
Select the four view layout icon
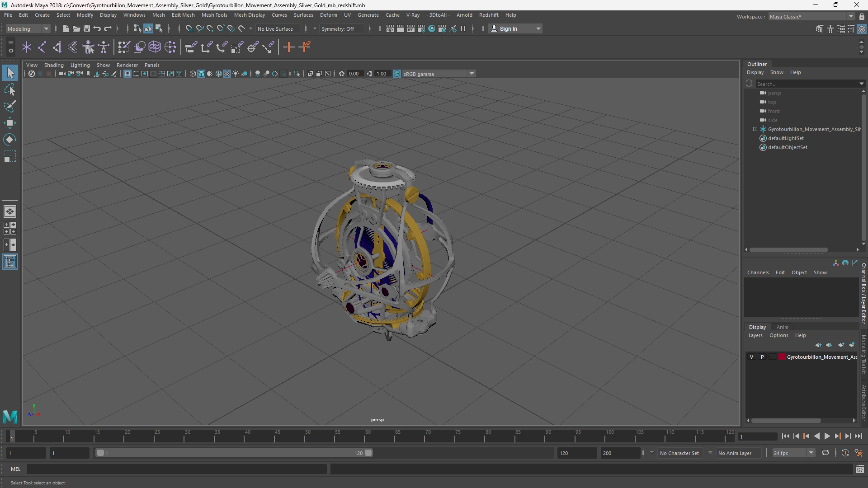(x=10, y=228)
